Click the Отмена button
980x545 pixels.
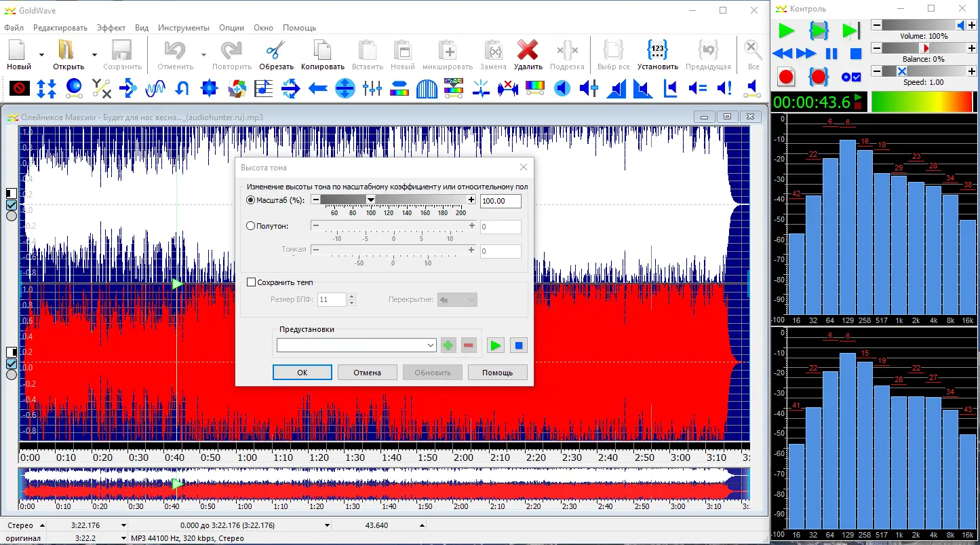pyautogui.click(x=367, y=373)
